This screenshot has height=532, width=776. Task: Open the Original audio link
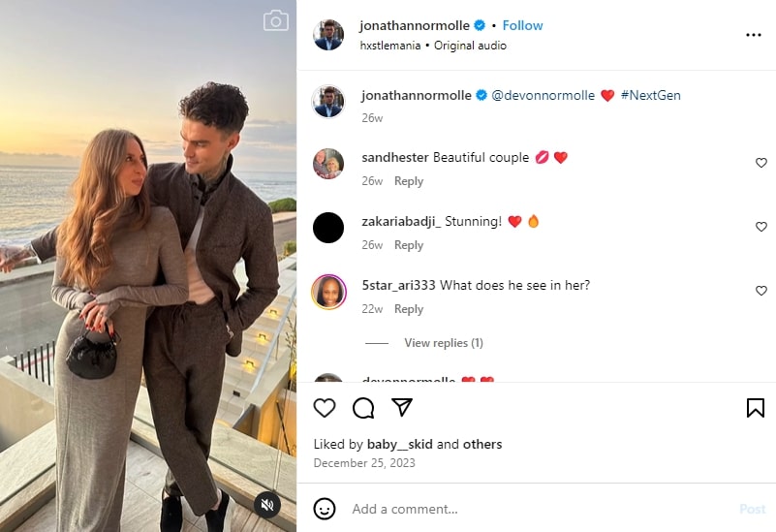tap(470, 46)
